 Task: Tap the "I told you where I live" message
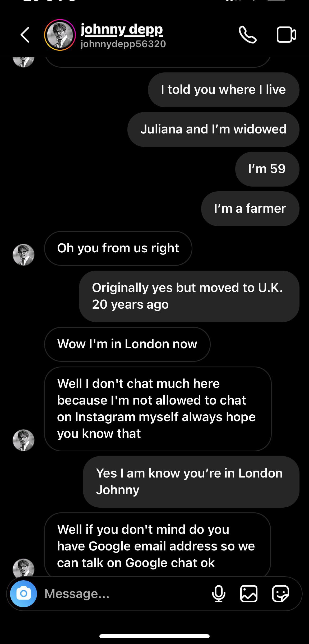click(x=223, y=90)
